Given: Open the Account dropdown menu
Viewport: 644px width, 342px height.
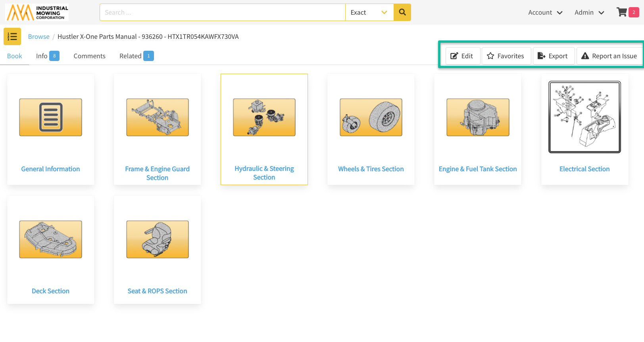Looking at the screenshot, I should (x=545, y=12).
